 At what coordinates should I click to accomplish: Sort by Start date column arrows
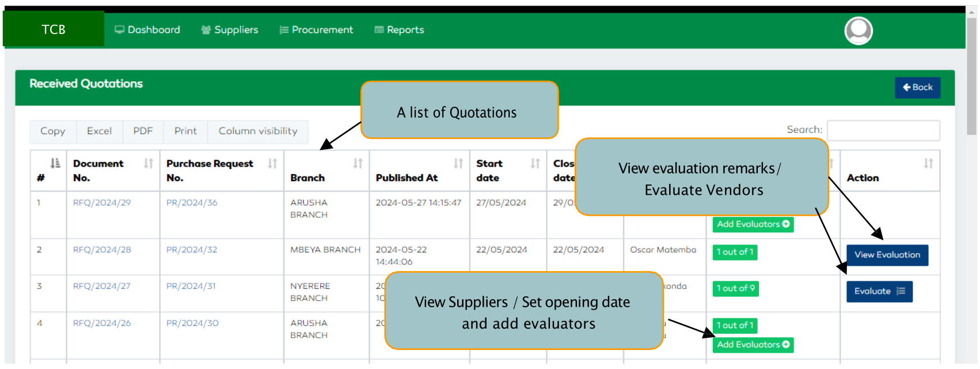(x=535, y=164)
